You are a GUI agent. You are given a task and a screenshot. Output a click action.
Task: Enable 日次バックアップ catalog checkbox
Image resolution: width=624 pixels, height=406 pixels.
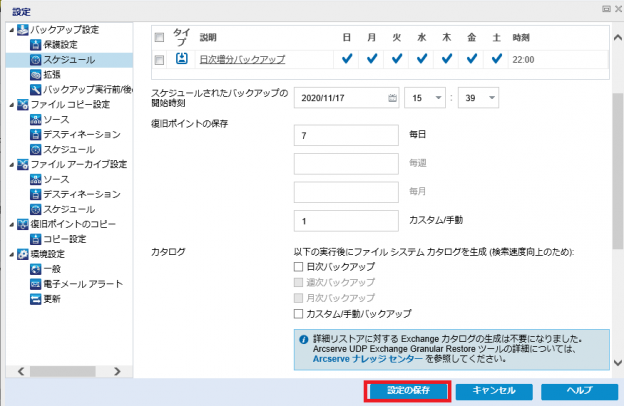(x=298, y=268)
